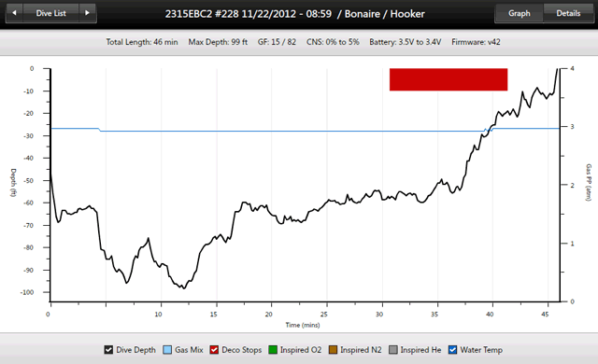Open the Dive List
598x364 pixels.
tap(51, 13)
